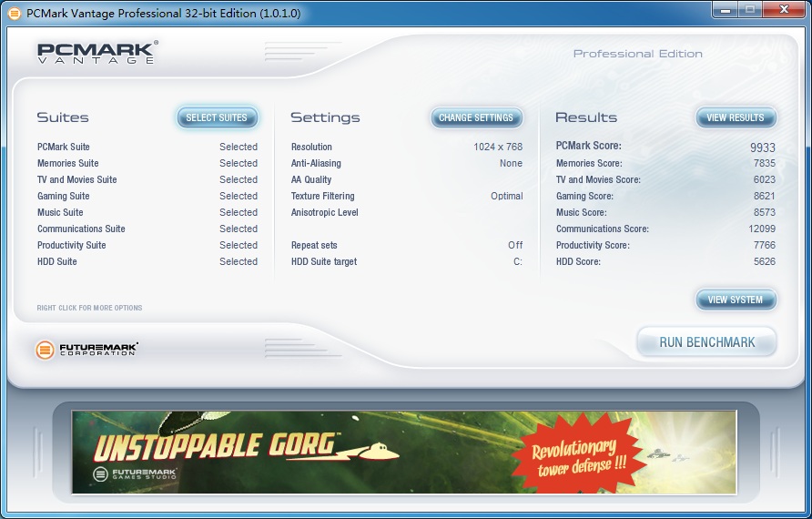Image resolution: width=812 pixels, height=519 pixels.
Task: Click the Off value for Repeat sets
Action: point(515,245)
